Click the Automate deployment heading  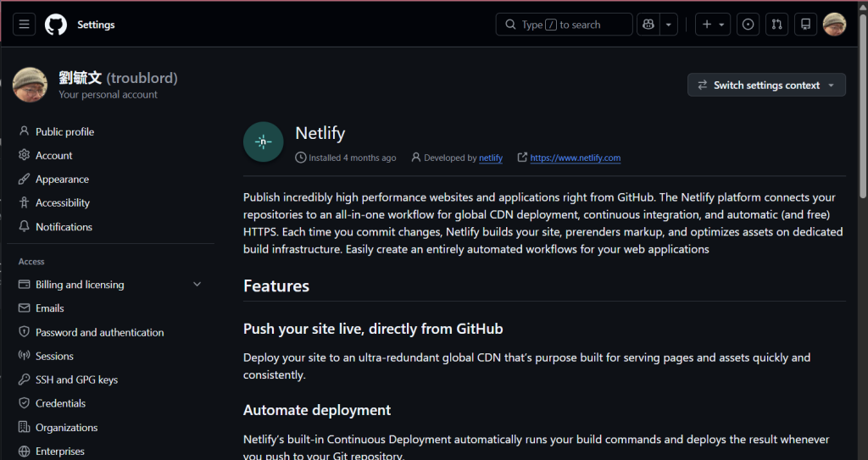[317, 410]
